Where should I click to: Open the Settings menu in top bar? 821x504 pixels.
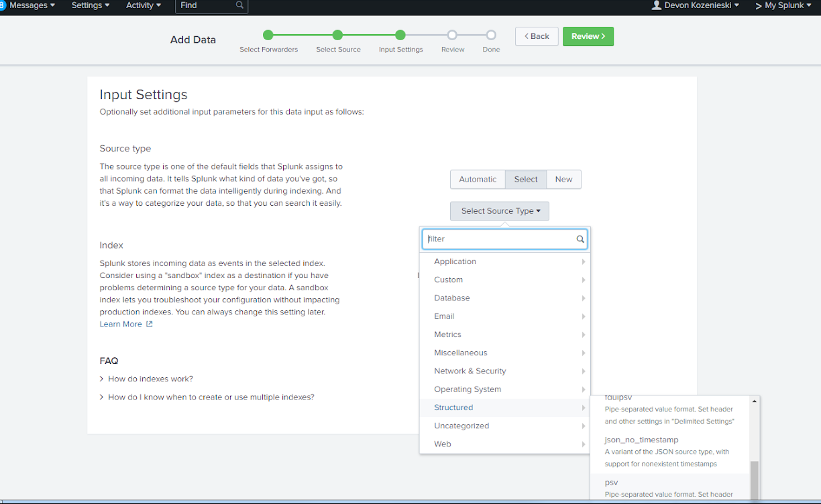[91, 5]
